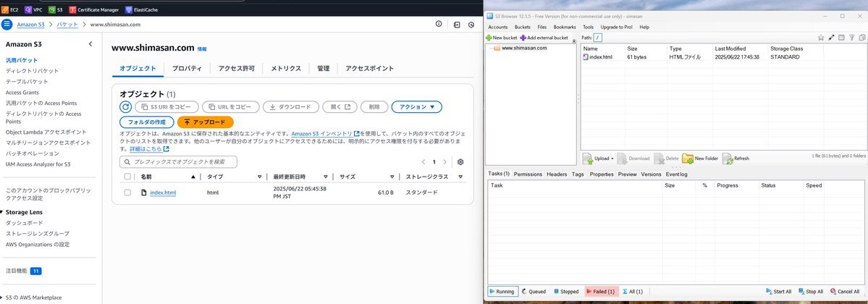The image size is (868, 304).
Task: Toggle the Queued task filter
Action: (534, 291)
